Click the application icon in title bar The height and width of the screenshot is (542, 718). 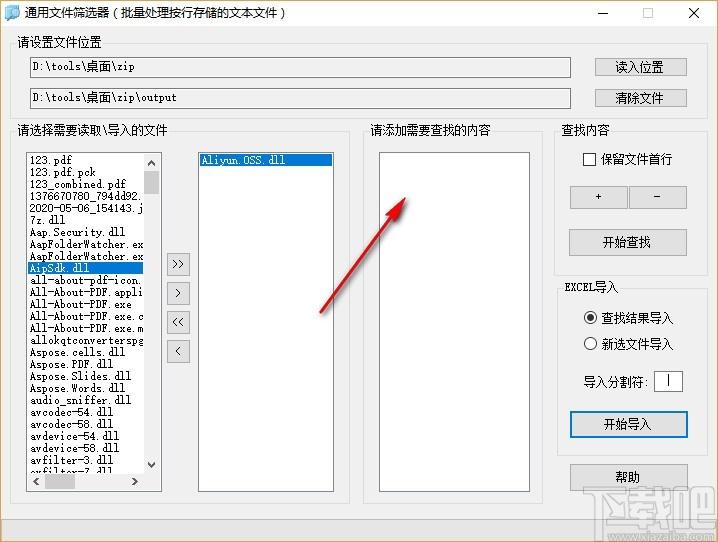coord(12,12)
